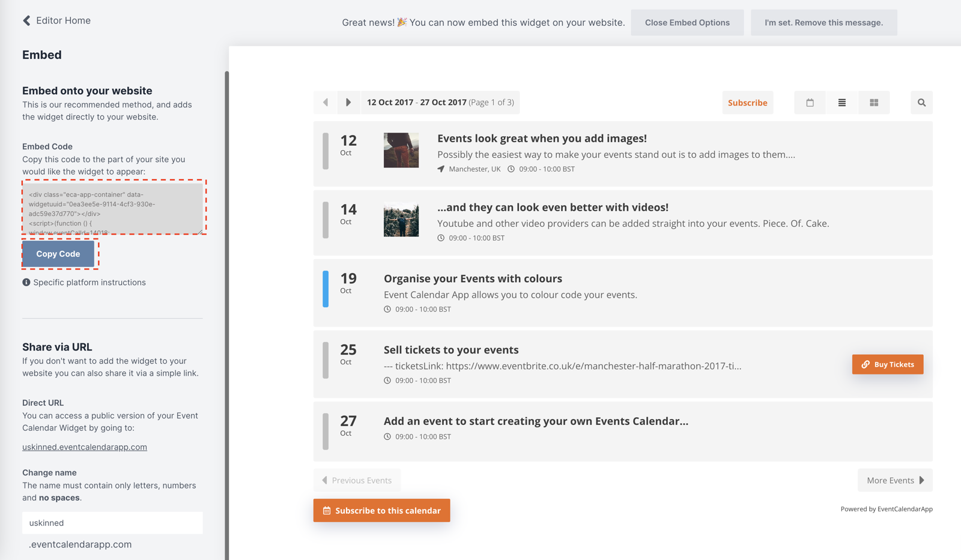
Task: Go to previous date range arrow
Action: click(x=326, y=103)
